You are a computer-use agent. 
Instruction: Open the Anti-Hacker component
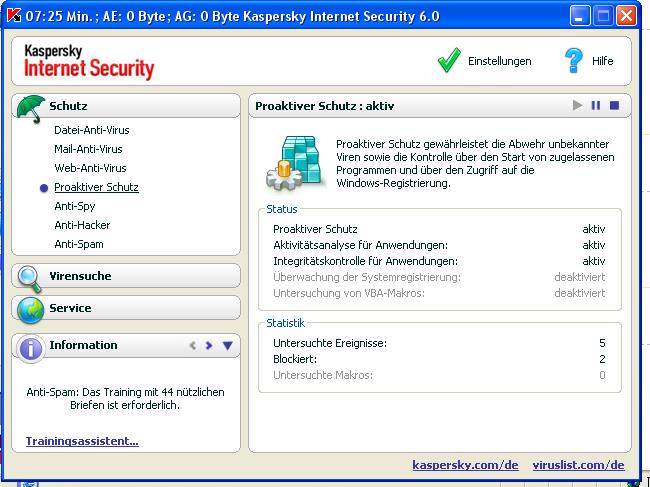pos(82,225)
